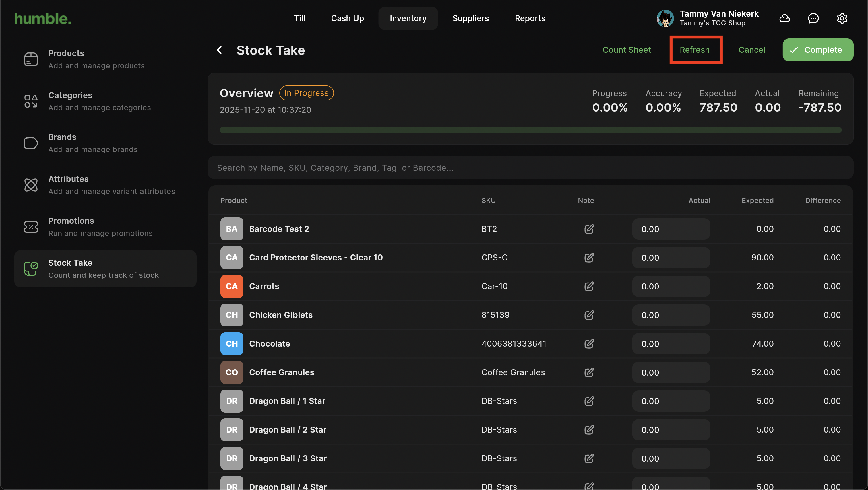868x490 pixels.
Task: Click the stock take progress bar
Action: tap(530, 130)
